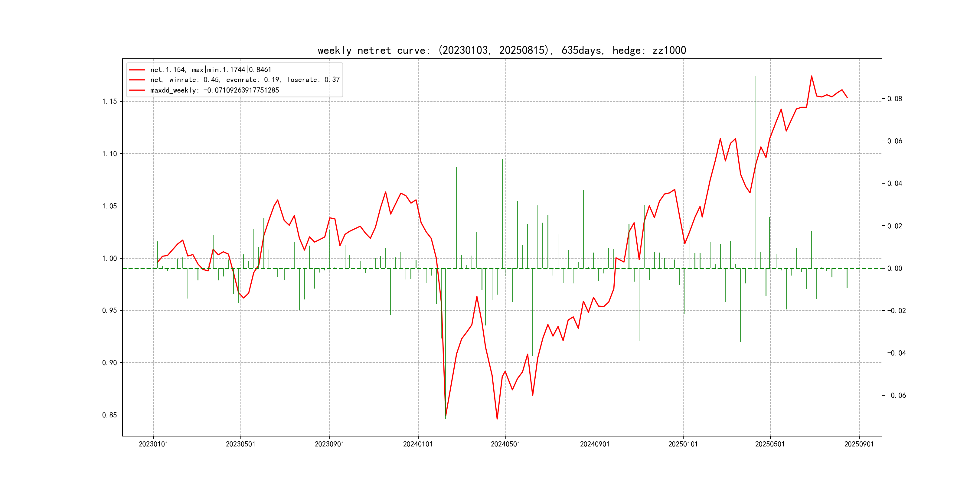Click the red line swatch beside 'net:1.154'
Screen dimensions: 980x490
(x=137, y=70)
